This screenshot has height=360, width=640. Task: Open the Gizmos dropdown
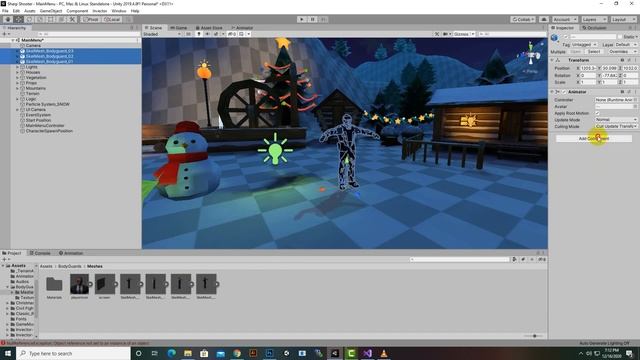[464, 34]
